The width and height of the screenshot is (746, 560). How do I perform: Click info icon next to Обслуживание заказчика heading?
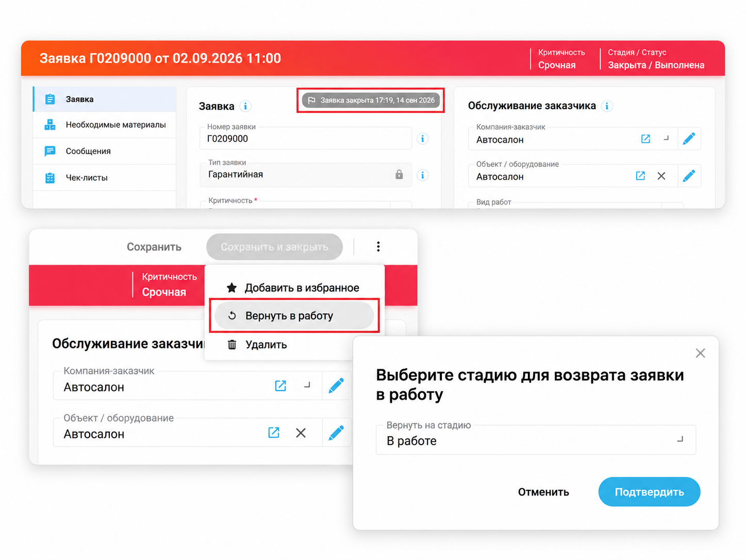click(x=607, y=106)
